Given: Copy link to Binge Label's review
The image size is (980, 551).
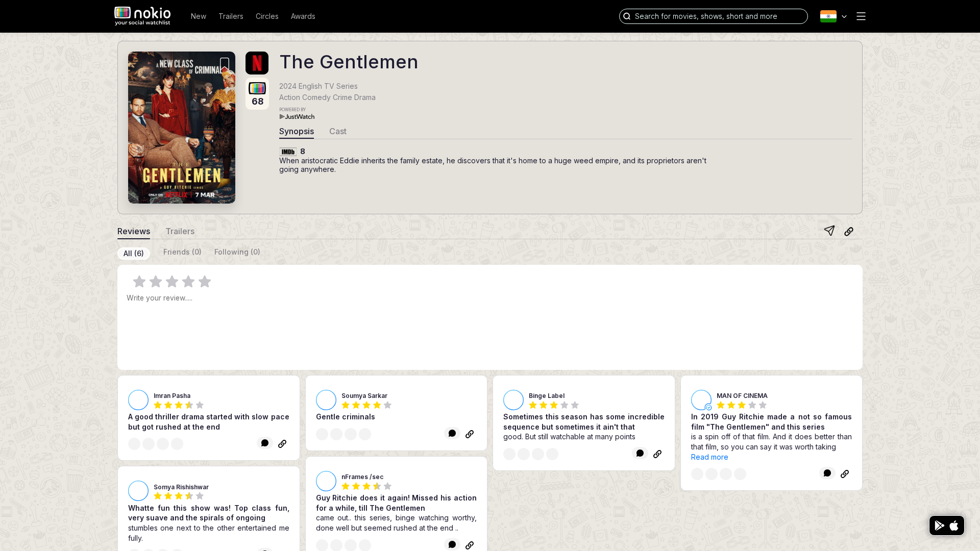Looking at the screenshot, I should coord(657,454).
